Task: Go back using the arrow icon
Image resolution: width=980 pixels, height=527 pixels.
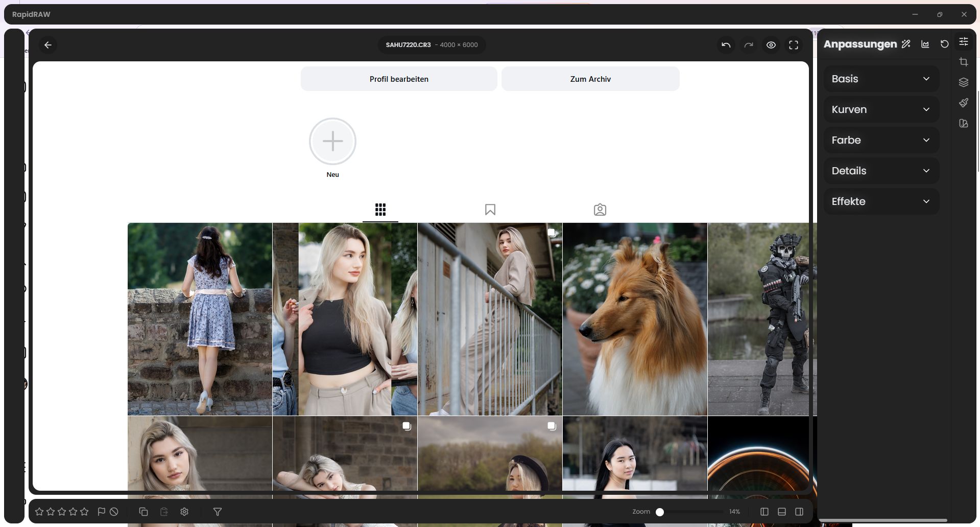Action: coord(48,45)
